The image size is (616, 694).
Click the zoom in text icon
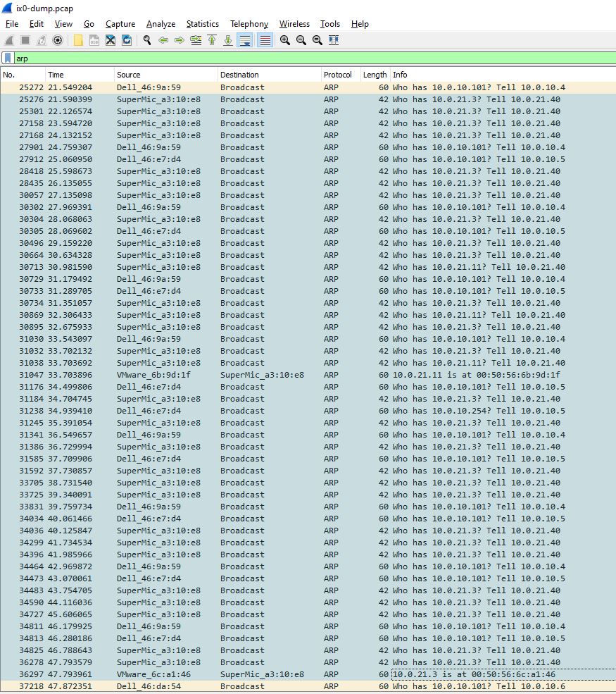(x=285, y=41)
